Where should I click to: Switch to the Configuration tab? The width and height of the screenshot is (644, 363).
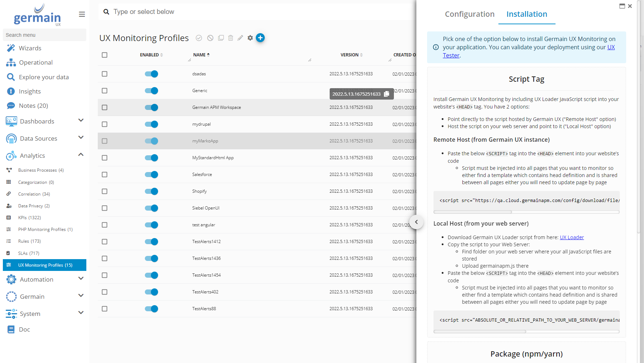(470, 14)
